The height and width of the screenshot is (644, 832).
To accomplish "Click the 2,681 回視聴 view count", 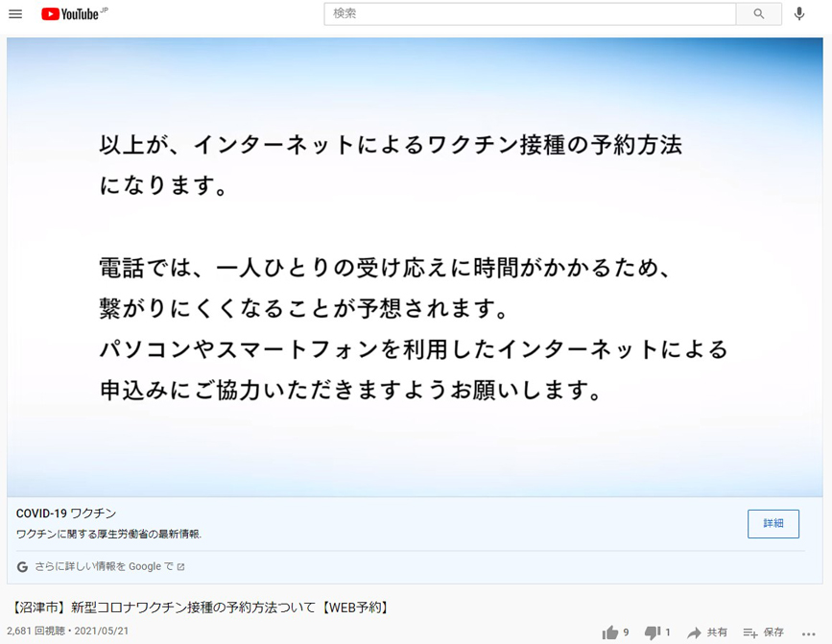I will click(36, 632).
